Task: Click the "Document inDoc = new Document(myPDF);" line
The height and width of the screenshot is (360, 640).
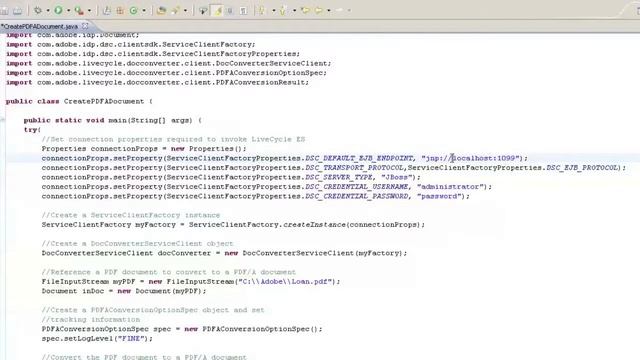Action: click(124, 291)
